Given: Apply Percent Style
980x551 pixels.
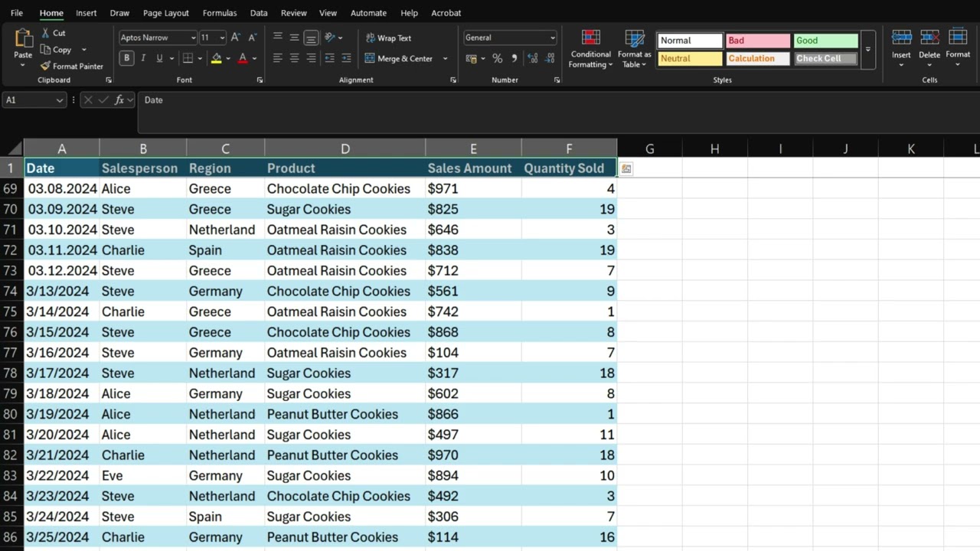Looking at the screenshot, I should click(x=498, y=58).
